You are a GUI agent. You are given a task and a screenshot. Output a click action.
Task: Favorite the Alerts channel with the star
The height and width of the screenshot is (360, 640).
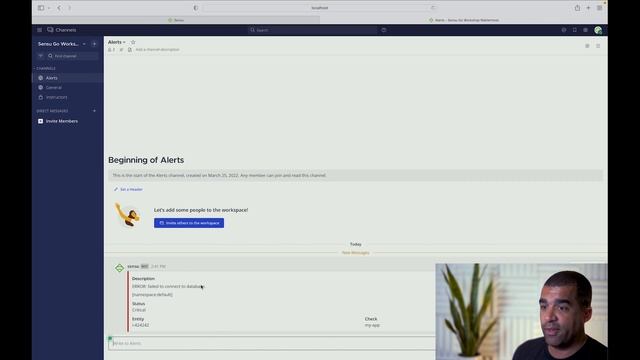coord(133,42)
